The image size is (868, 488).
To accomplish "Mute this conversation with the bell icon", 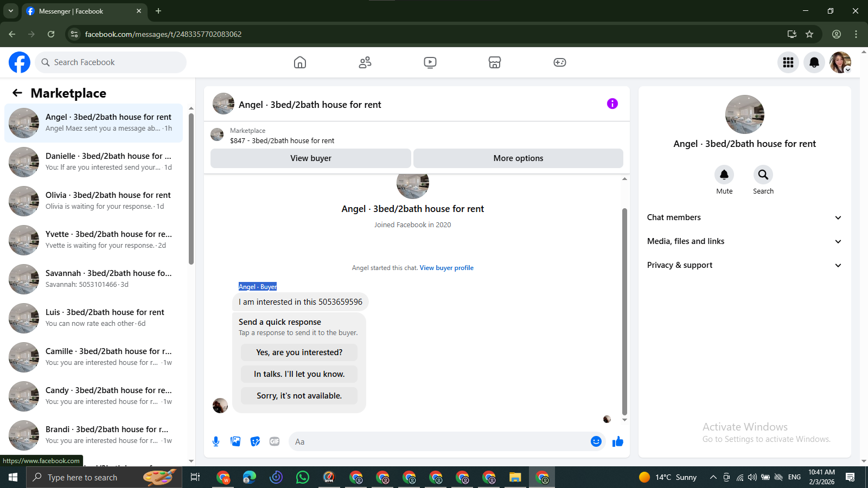I will coord(724,175).
